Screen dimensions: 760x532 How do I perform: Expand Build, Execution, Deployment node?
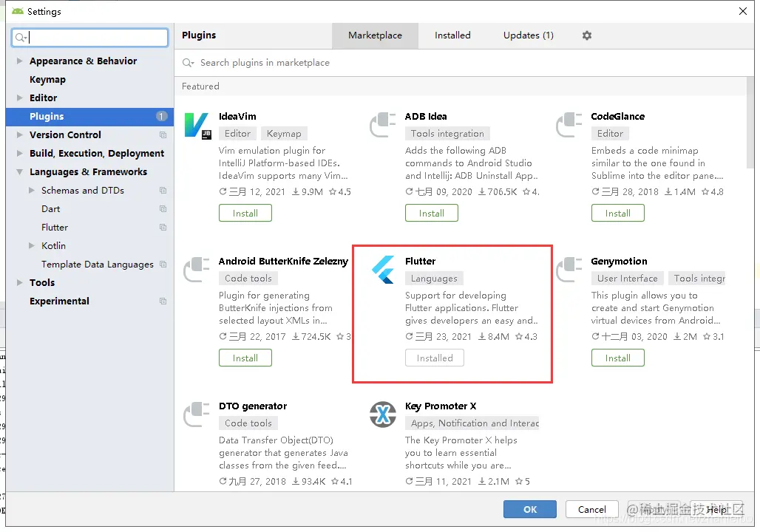[19, 153]
